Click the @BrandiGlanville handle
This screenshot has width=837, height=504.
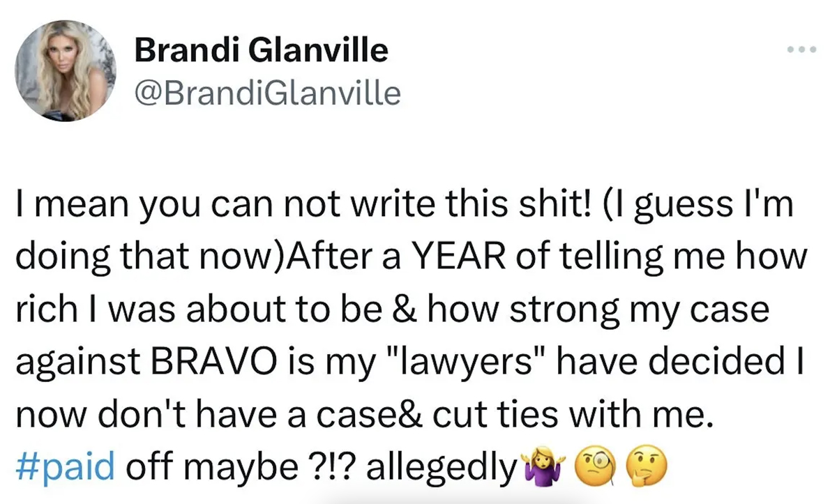pyautogui.click(x=266, y=93)
